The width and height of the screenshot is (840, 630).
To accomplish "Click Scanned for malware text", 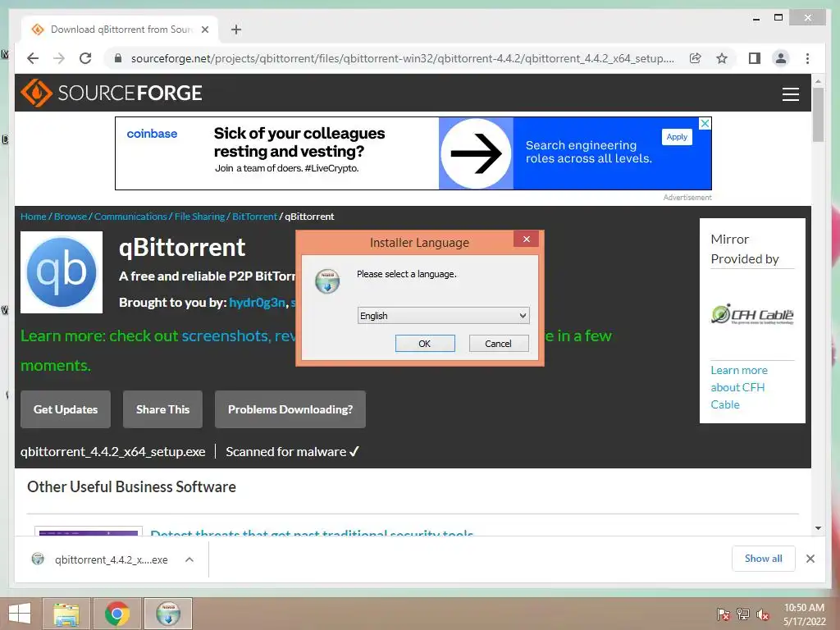I will (292, 452).
